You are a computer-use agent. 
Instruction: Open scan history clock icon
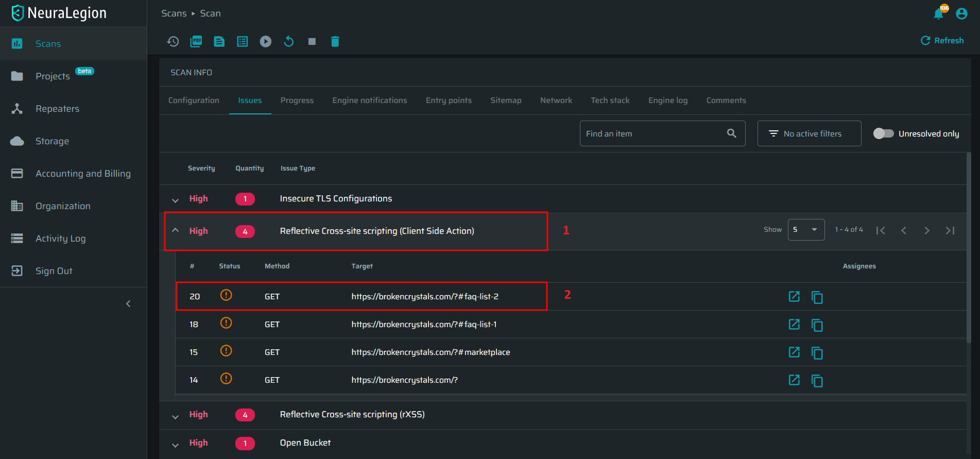coord(173,41)
